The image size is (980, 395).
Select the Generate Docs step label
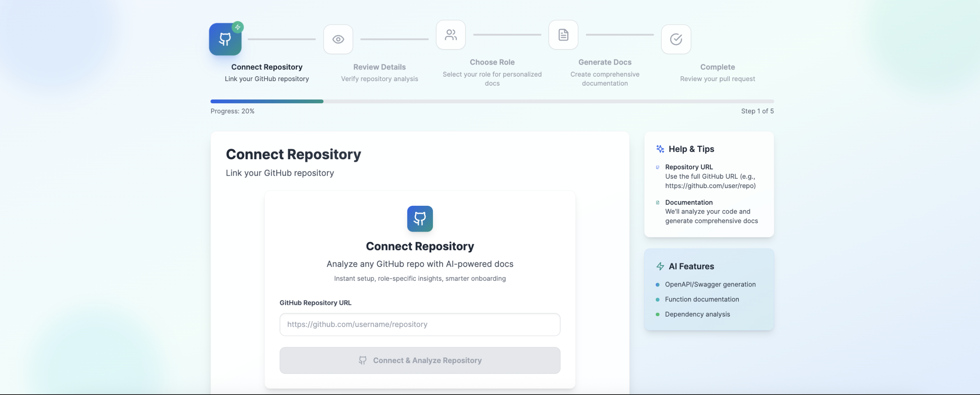tap(605, 62)
